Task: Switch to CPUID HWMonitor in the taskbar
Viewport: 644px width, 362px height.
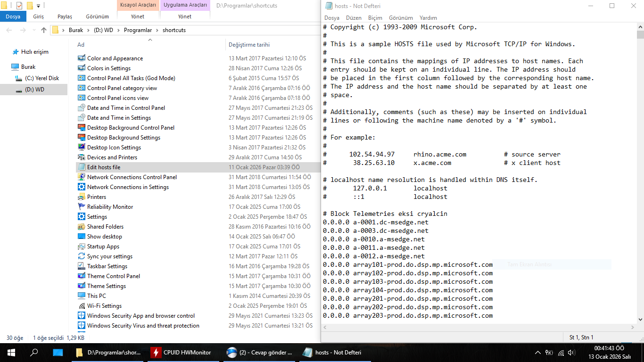Action: point(184,352)
